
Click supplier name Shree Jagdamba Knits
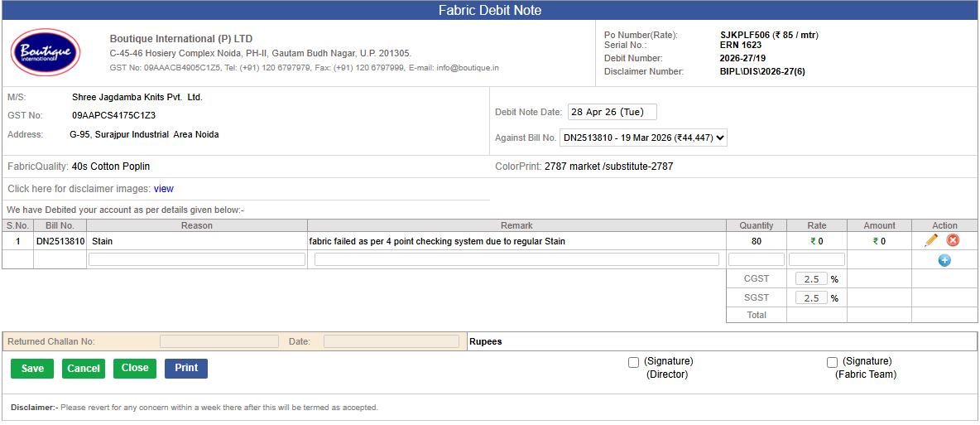pyautogui.click(x=137, y=98)
